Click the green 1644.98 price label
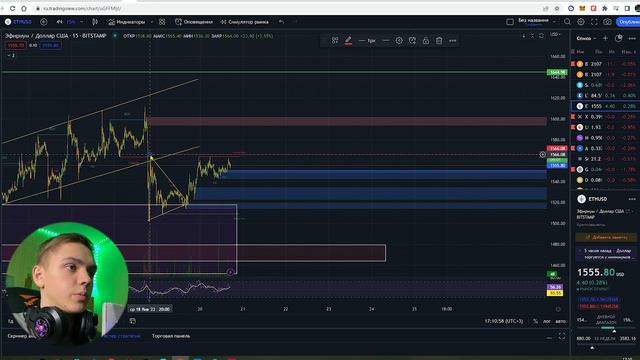 [557, 72]
